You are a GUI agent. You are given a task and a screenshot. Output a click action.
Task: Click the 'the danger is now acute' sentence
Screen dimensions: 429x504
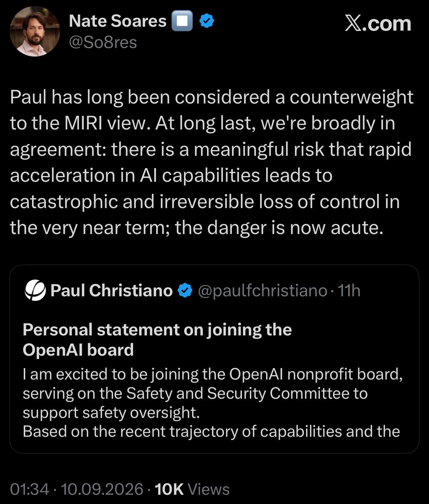coord(279,228)
